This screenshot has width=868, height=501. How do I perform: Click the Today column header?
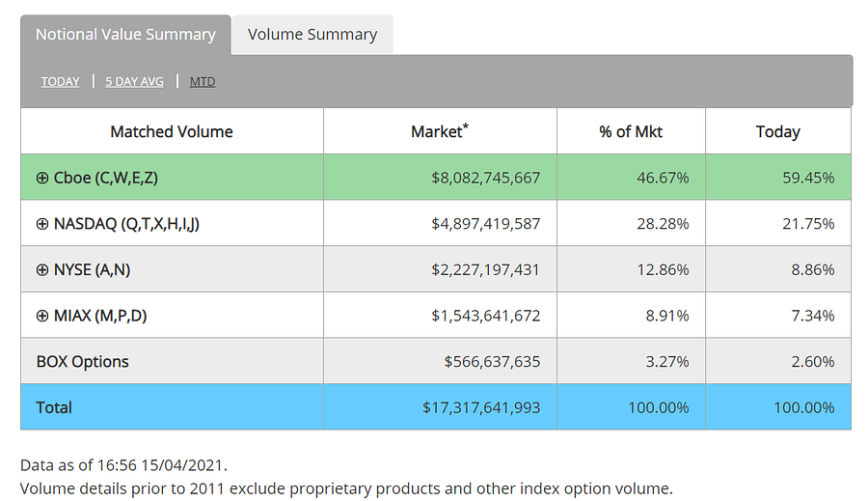click(x=777, y=131)
